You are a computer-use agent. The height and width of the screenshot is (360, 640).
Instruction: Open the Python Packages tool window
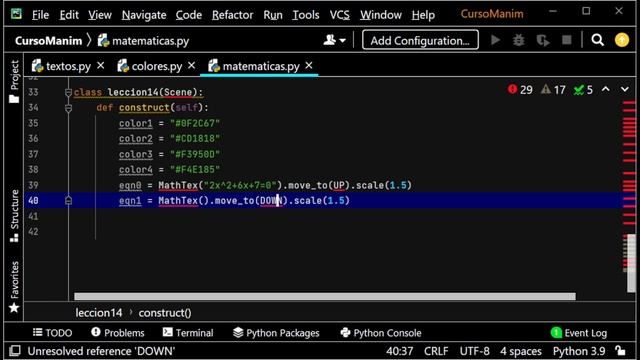coord(276,333)
